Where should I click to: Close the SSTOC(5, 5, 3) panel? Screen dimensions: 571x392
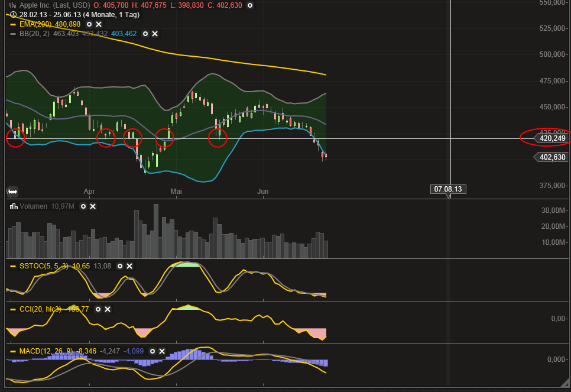tap(129, 266)
